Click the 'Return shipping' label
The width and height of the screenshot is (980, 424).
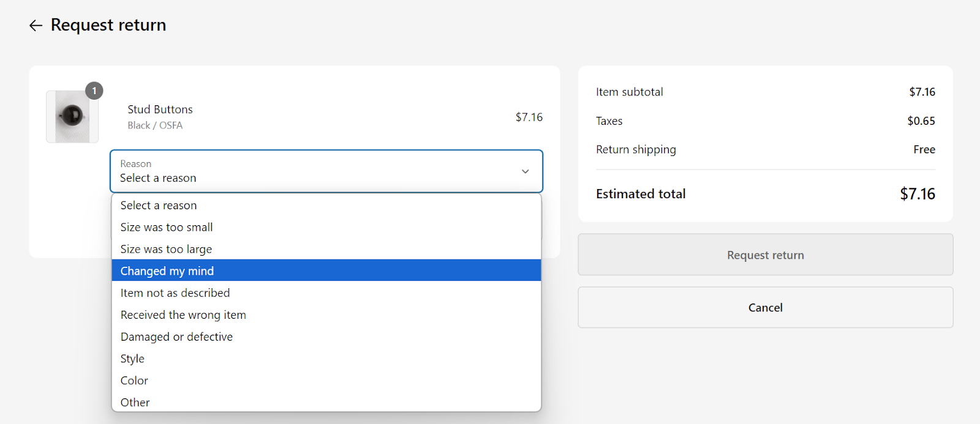pos(636,150)
